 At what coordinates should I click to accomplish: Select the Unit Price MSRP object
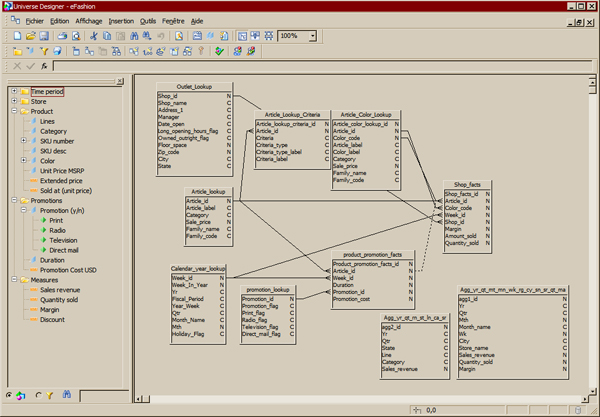(61, 170)
